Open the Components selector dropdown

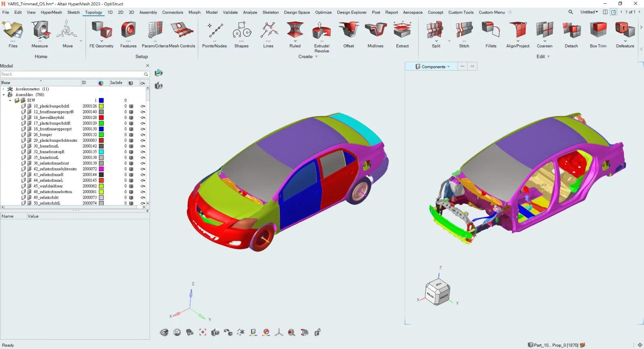pyautogui.click(x=433, y=66)
